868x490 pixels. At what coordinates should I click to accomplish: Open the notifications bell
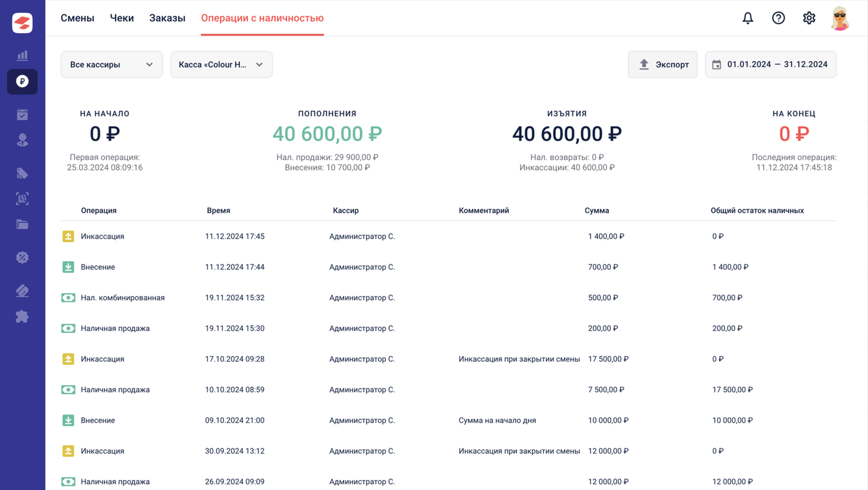pos(748,18)
